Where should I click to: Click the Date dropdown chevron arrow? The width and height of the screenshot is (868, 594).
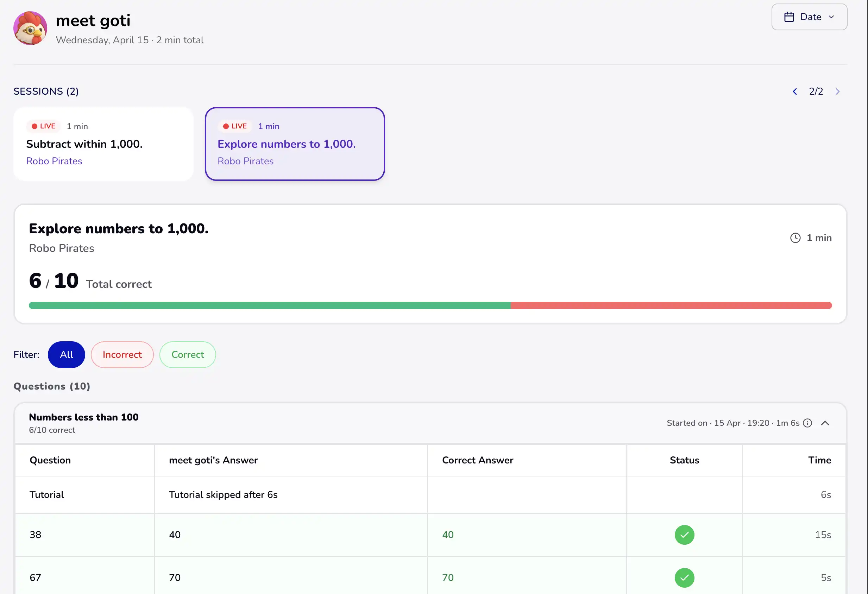(831, 17)
